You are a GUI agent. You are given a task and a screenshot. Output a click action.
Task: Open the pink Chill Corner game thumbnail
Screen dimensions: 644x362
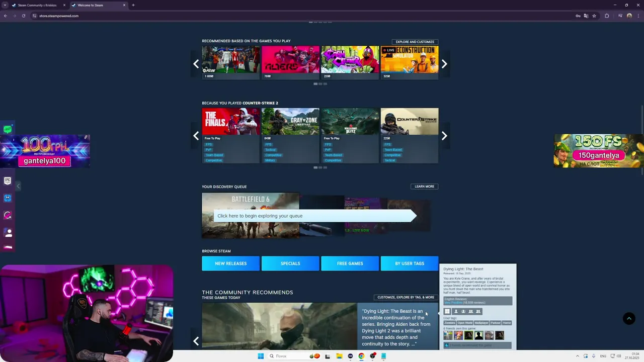click(x=350, y=59)
